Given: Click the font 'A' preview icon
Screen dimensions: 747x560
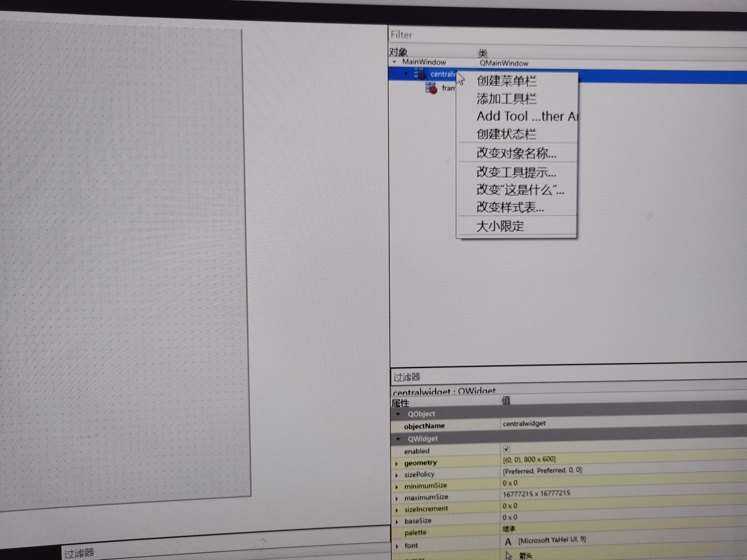Looking at the screenshot, I should pos(508,542).
